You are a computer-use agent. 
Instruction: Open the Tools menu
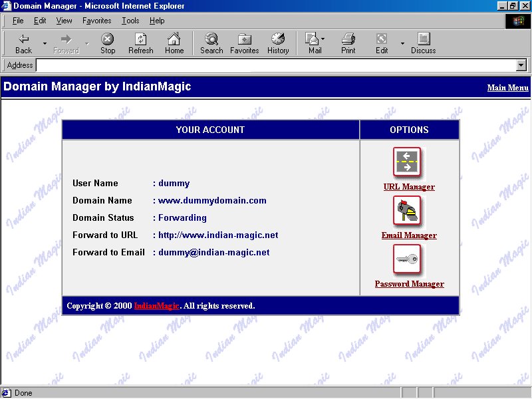130,21
